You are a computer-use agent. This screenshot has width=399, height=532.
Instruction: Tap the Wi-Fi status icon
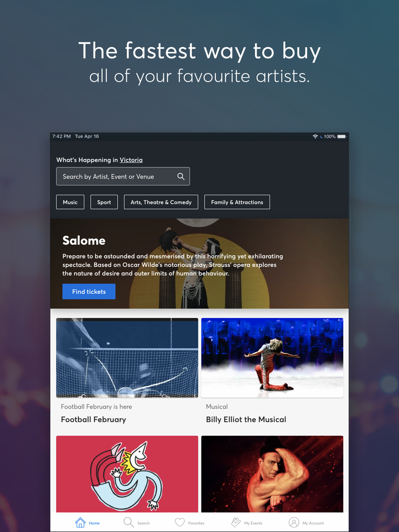[315, 136]
